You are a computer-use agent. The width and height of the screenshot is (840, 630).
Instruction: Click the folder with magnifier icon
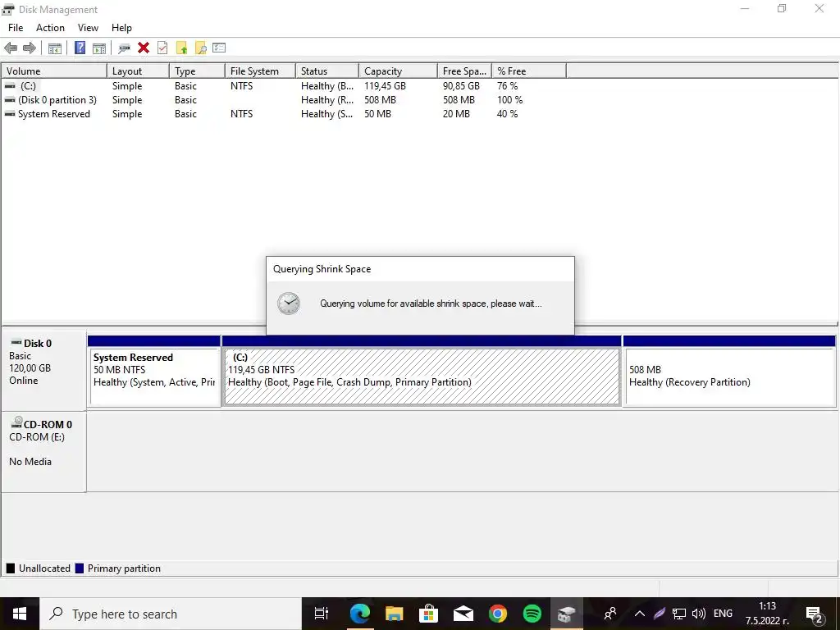[x=201, y=48]
